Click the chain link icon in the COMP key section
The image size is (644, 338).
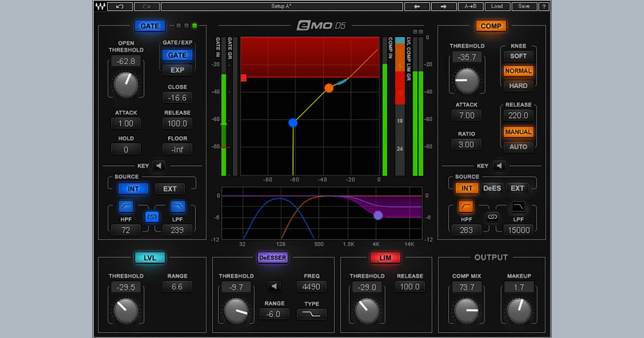[492, 216]
